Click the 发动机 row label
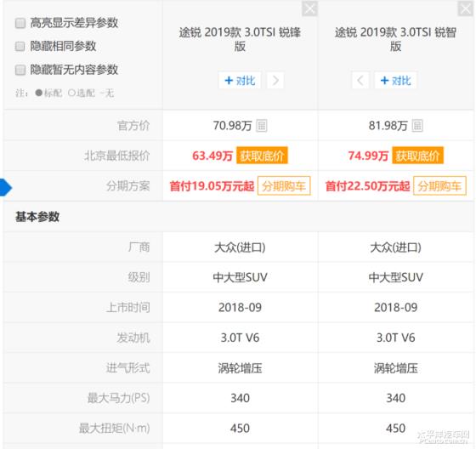The height and width of the screenshot is (449, 476). [x=133, y=338]
